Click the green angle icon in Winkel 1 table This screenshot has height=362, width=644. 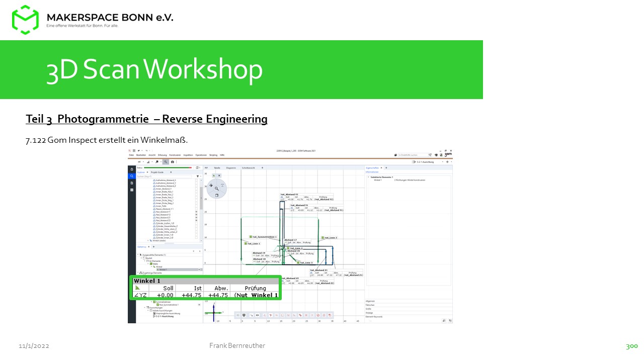pos(137,288)
